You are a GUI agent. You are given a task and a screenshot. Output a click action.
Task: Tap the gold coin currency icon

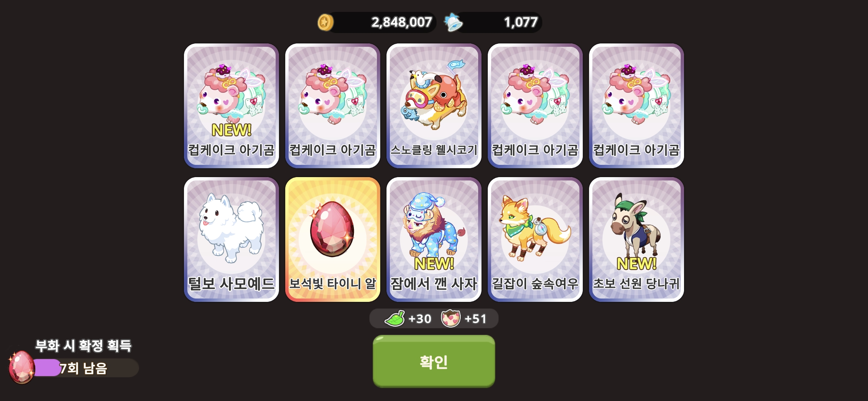coord(325,22)
